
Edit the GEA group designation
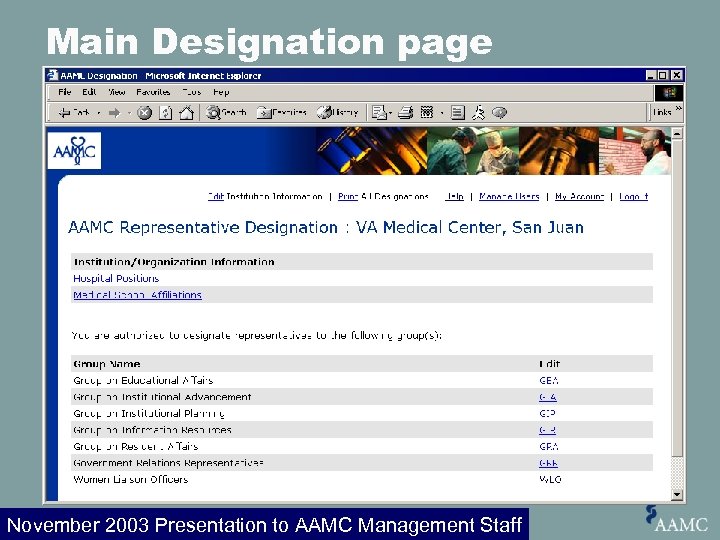pyautogui.click(x=549, y=380)
